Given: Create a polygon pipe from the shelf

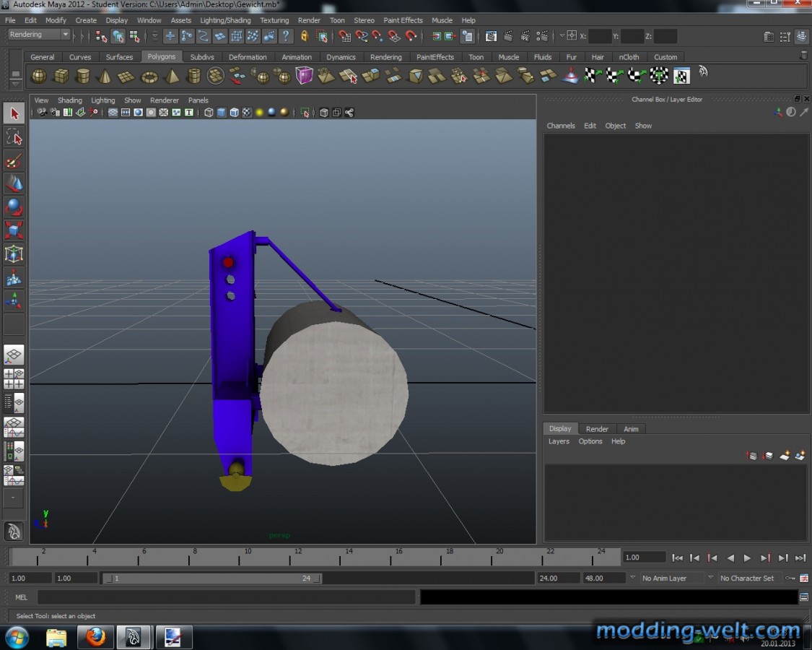Looking at the screenshot, I should (193, 77).
